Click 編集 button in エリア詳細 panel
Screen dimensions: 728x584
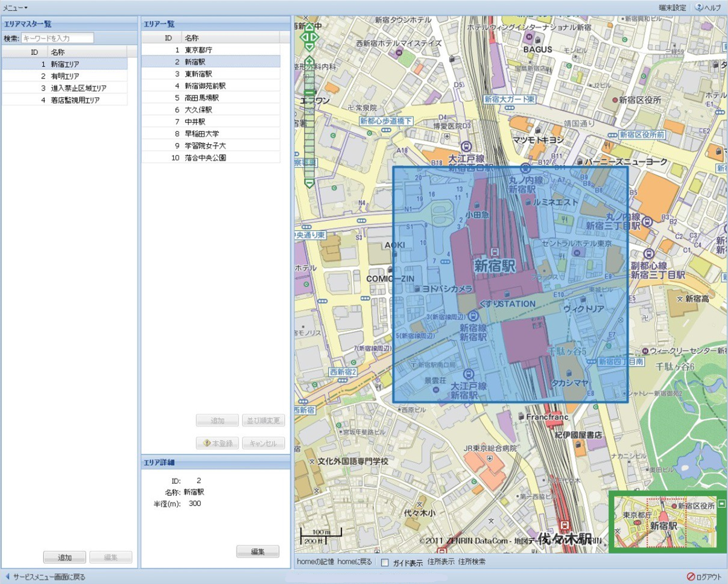[x=258, y=551]
